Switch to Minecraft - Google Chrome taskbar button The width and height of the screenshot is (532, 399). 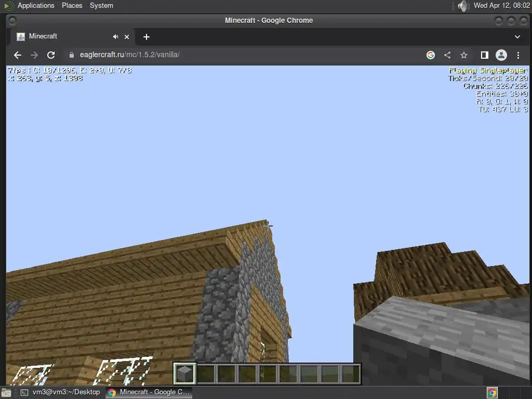149,392
